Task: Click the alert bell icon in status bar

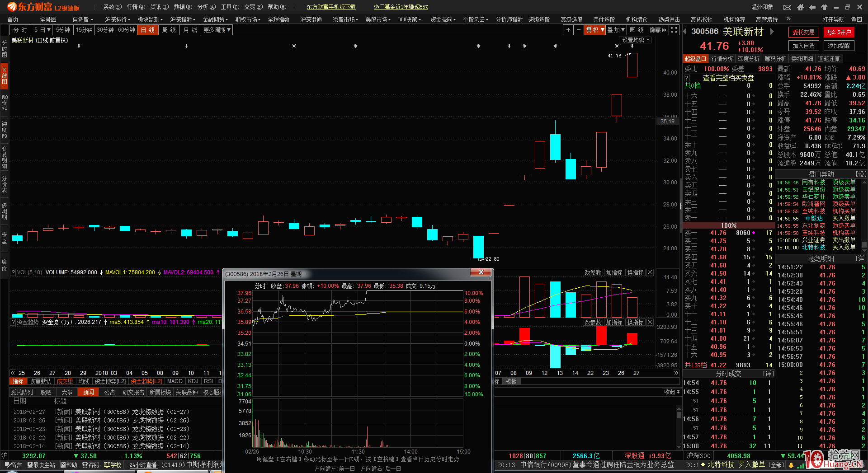Action: coord(791,465)
